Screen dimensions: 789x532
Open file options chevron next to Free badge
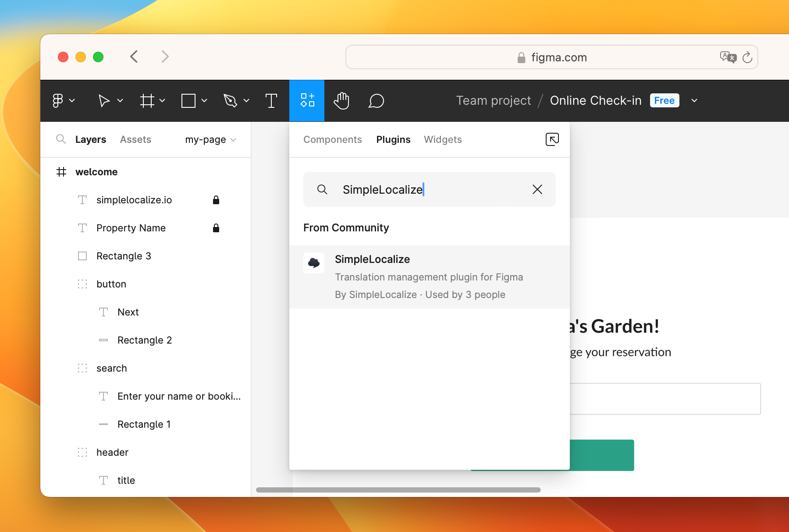pos(694,101)
